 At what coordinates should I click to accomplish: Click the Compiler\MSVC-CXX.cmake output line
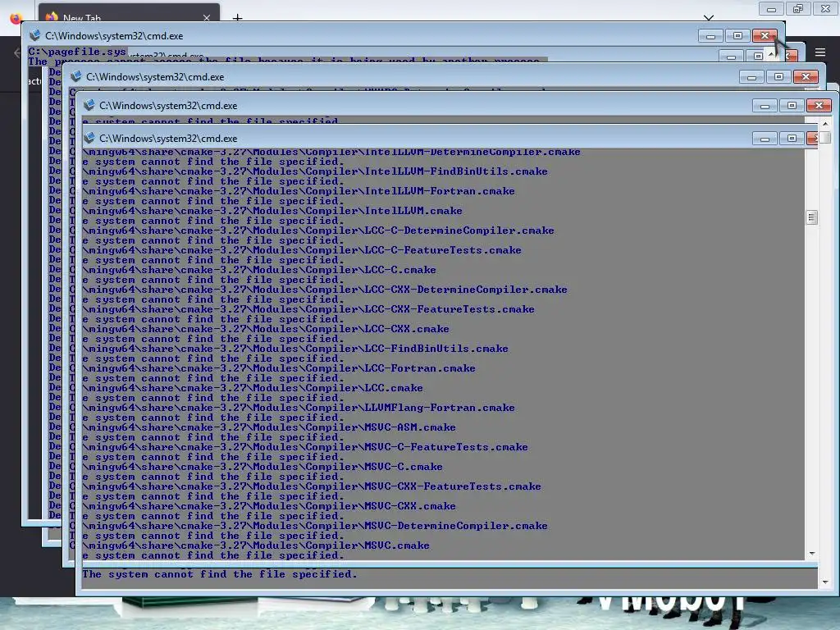tap(269, 506)
